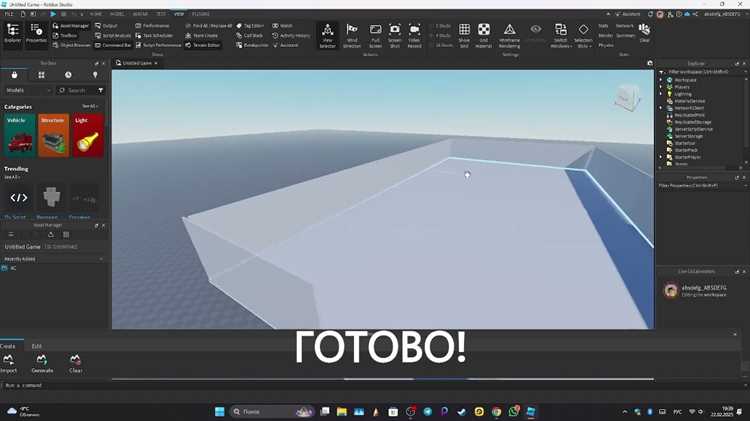
Task: Show the Toolbox from the ribbon
Action: click(x=65, y=35)
